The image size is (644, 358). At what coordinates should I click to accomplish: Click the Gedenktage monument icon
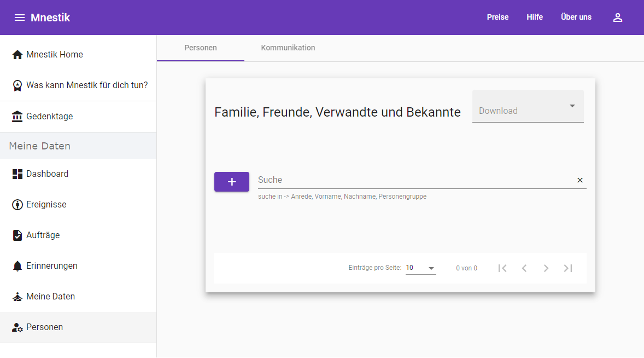[17, 117]
